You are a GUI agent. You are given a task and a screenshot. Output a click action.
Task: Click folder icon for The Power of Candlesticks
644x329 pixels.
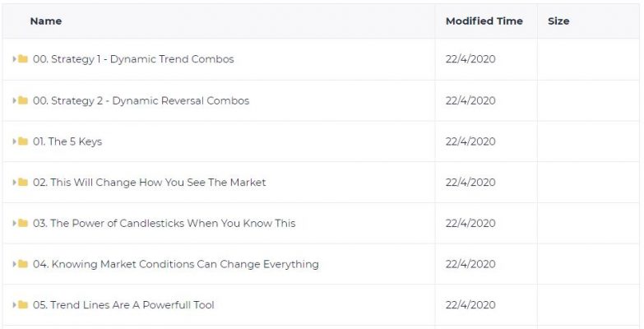pos(23,223)
